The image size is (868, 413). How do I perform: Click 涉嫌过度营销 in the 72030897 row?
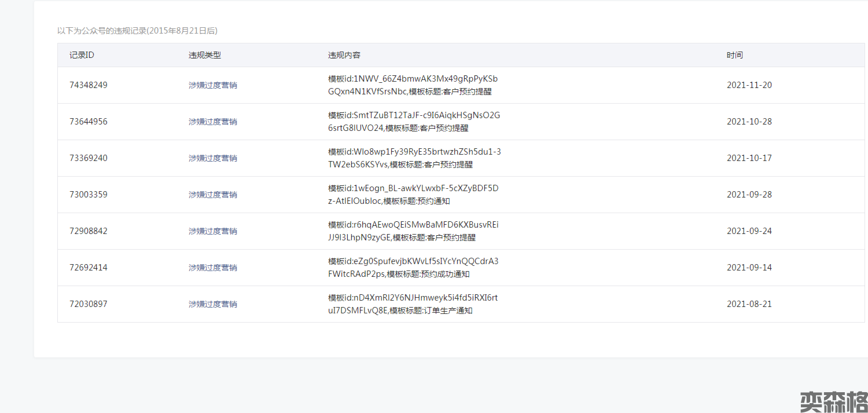point(212,304)
